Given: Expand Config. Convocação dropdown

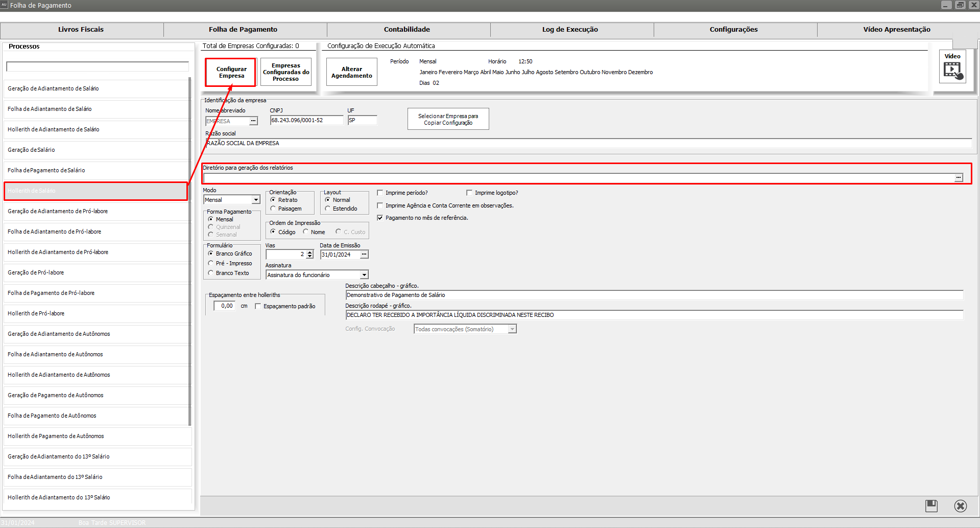Looking at the screenshot, I should [x=512, y=329].
